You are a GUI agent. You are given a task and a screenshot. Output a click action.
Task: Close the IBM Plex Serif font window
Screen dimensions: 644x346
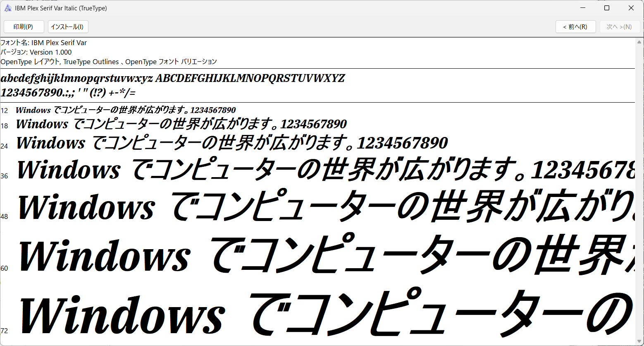click(x=631, y=8)
